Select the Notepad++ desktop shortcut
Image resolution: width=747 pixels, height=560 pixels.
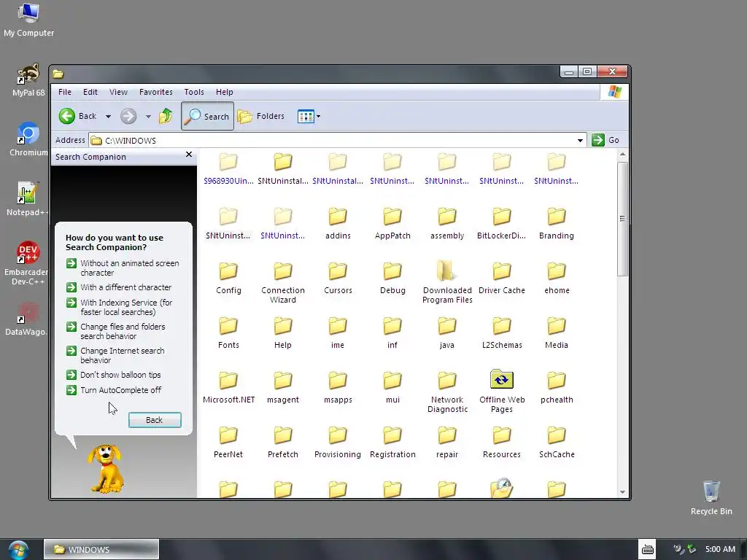(27, 199)
